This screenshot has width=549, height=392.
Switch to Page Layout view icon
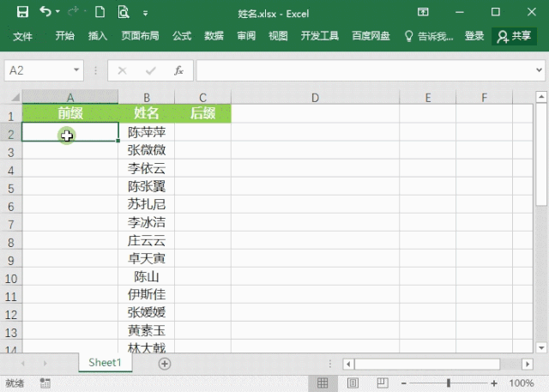coord(353,383)
